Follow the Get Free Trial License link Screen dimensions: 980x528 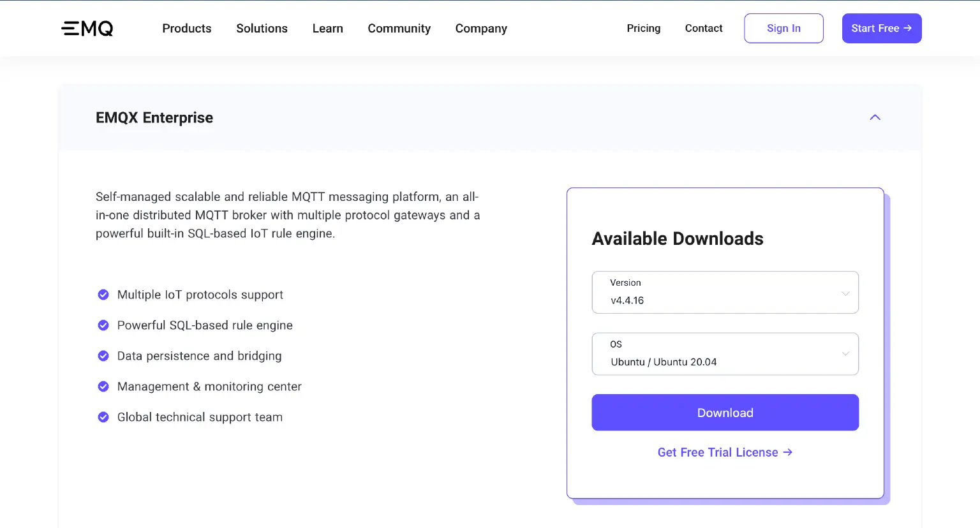[x=718, y=452]
